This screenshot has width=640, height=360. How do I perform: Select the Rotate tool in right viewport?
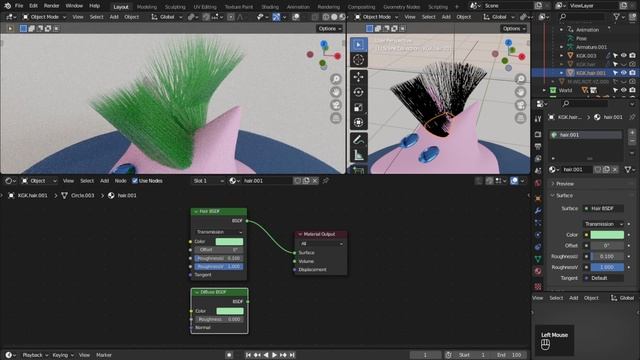click(x=358, y=92)
